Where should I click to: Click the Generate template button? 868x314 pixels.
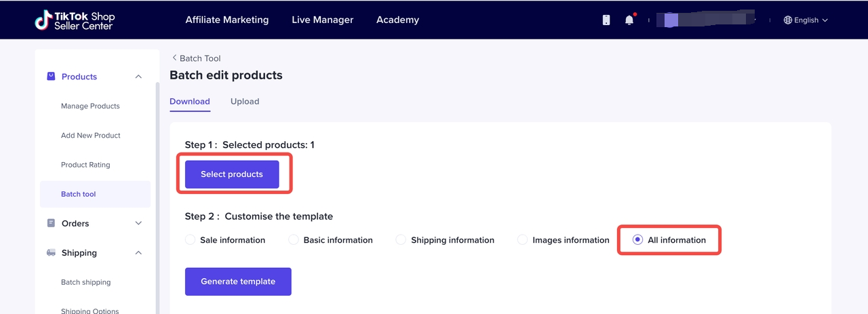(238, 281)
